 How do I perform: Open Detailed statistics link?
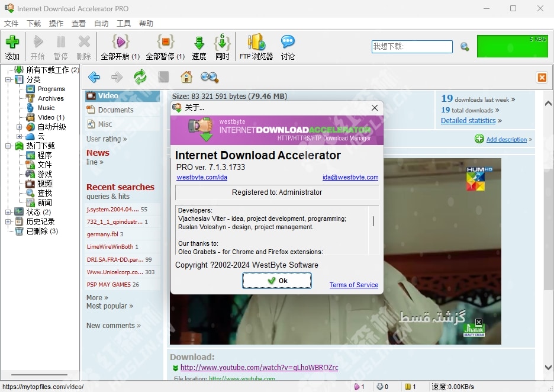(468, 121)
